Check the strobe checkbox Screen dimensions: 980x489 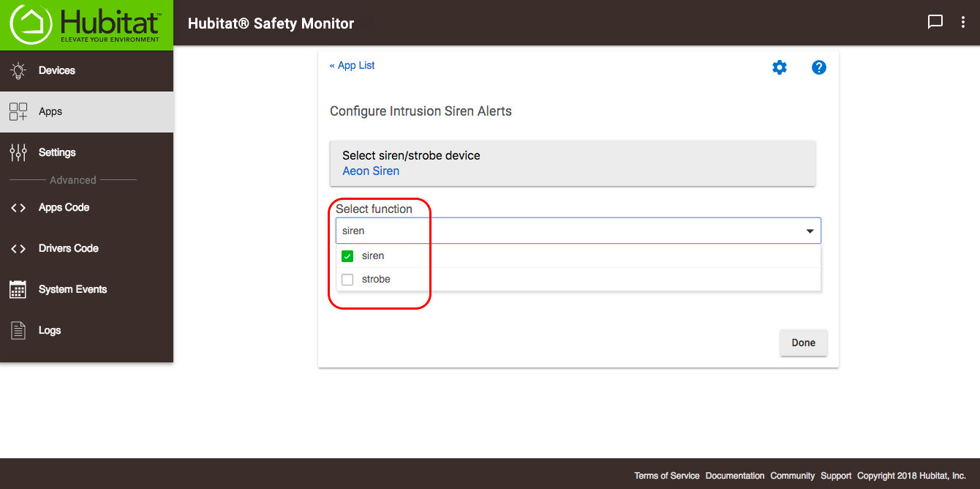click(347, 280)
